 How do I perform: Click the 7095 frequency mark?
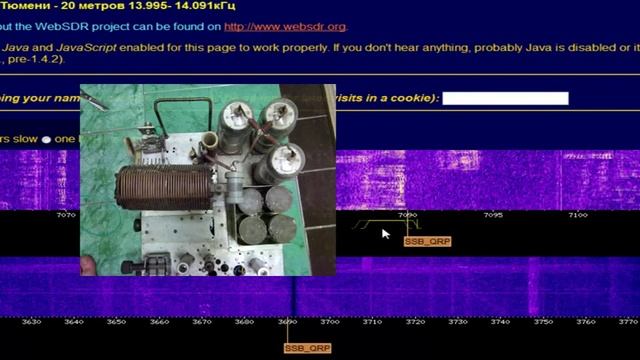(493, 215)
